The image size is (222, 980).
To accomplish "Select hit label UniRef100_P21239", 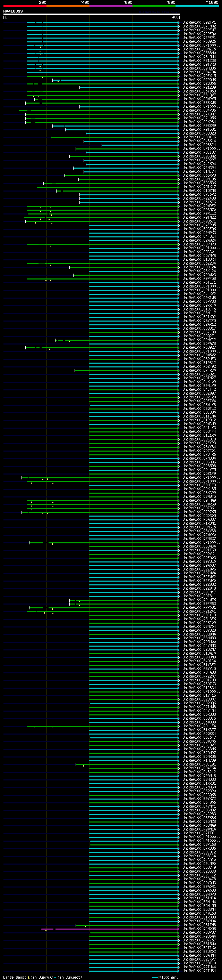I will (199, 88).
